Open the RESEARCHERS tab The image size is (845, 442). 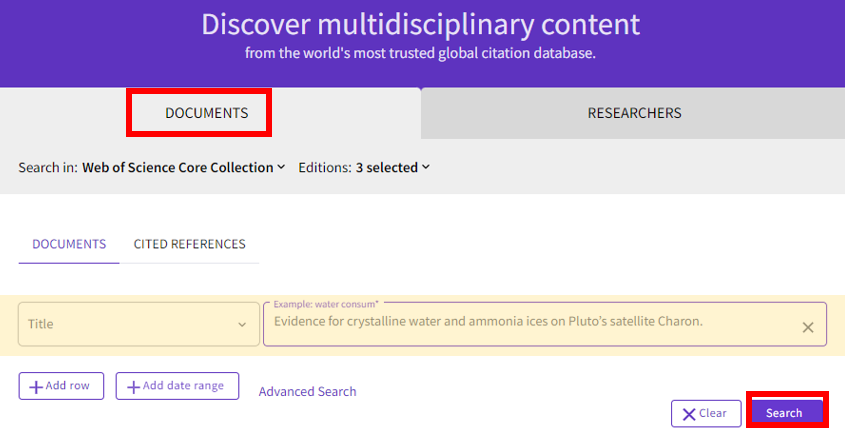[x=634, y=113]
